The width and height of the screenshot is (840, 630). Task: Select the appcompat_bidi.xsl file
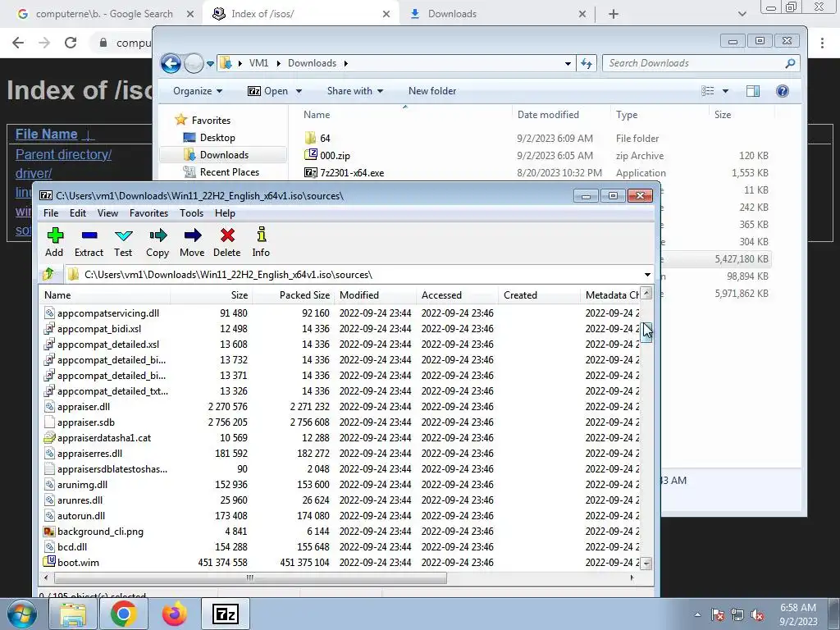pyautogui.click(x=99, y=329)
